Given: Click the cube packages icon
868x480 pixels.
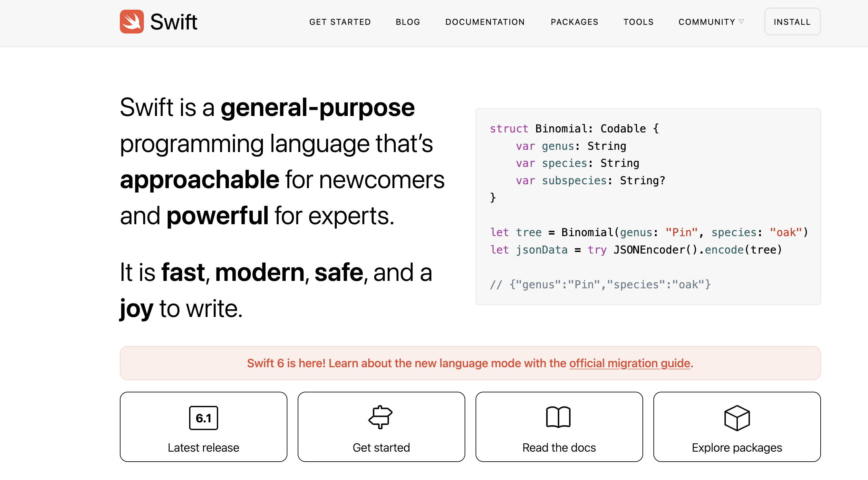Looking at the screenshot, I should click(x=737, y=418).
